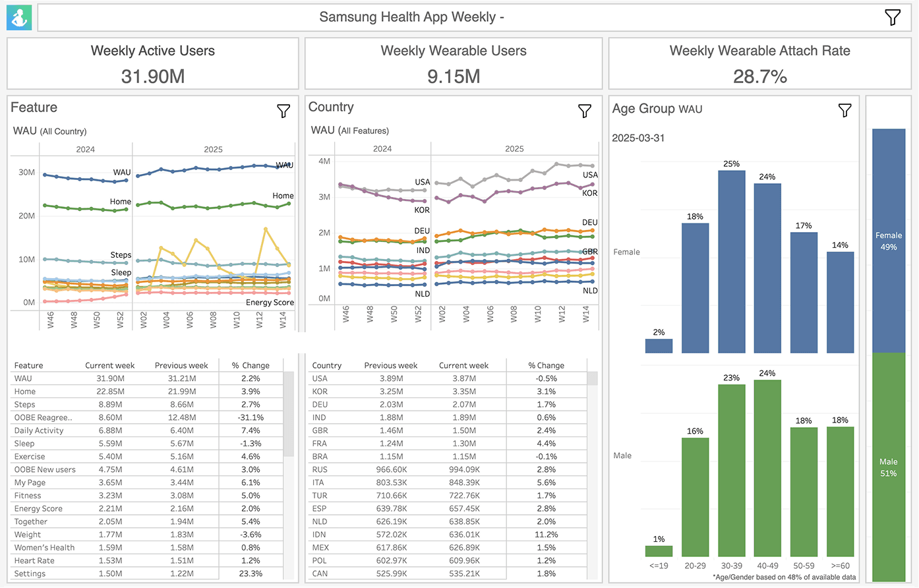Select the GBR row in Country table
Image resolution: width=919 pixels, height=588 pixels.
pyautogui.click(x=448, y=430)
